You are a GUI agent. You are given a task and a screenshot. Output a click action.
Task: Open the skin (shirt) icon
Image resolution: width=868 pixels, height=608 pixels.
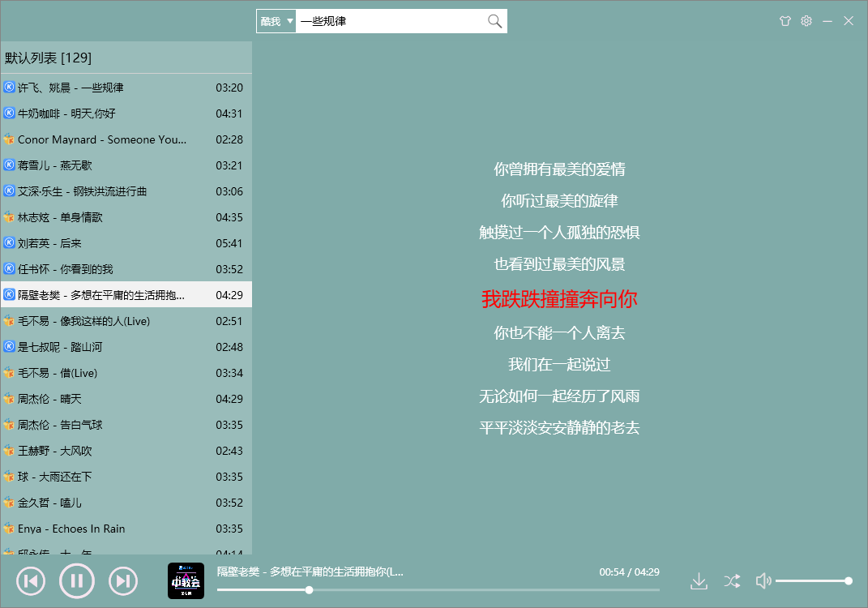point(785,21)
